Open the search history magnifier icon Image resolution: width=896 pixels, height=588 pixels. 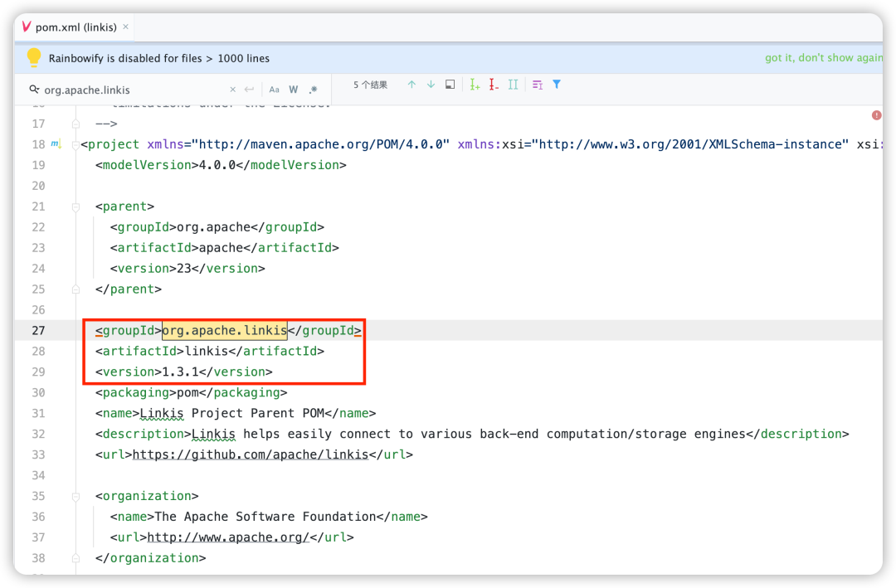34,89
